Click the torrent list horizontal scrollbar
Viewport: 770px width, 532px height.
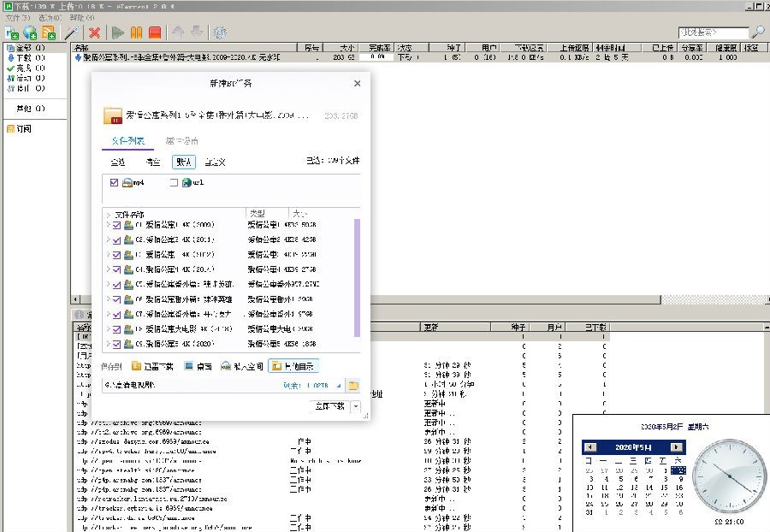click(370, 299)
